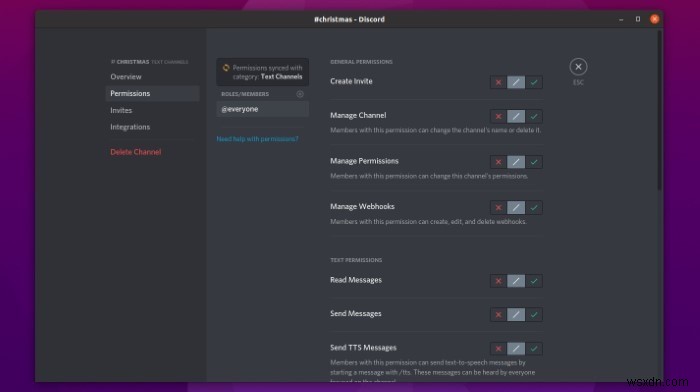Screen dimensions: 700x392
Task: Allow the Manage Permissions permission
Action: [x=534, y=162]
